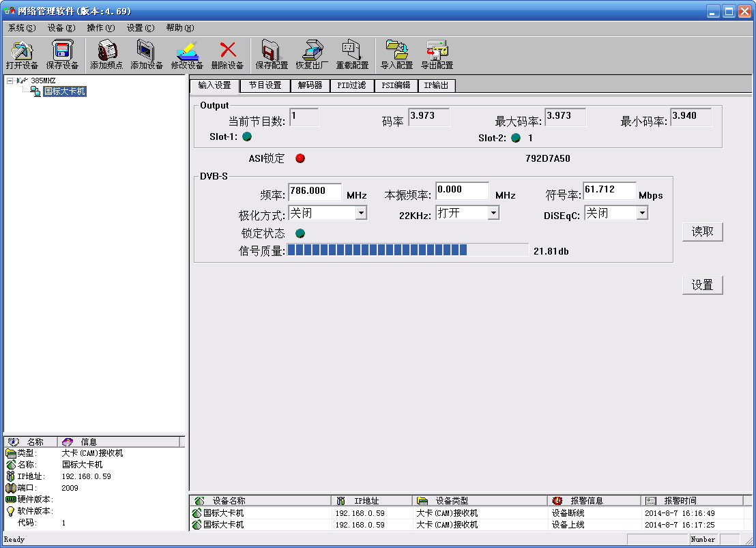Screen dimensions: 756x548
Task: Open the 极化方式 dropdown
Action: coord(361,213)
